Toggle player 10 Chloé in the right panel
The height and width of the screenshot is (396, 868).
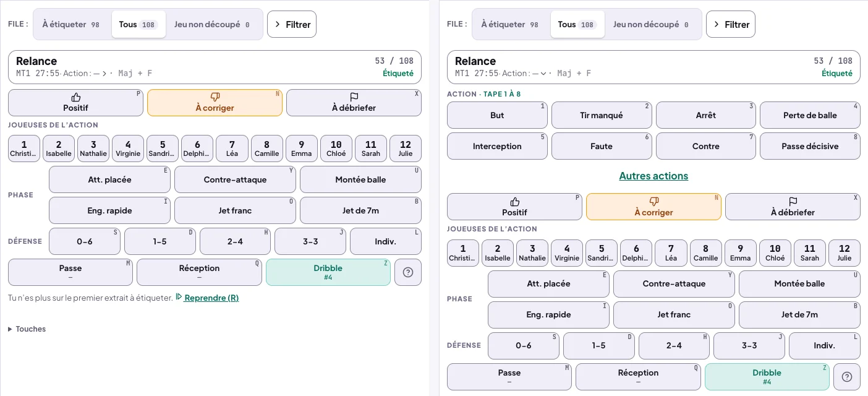tap(775, 253)
